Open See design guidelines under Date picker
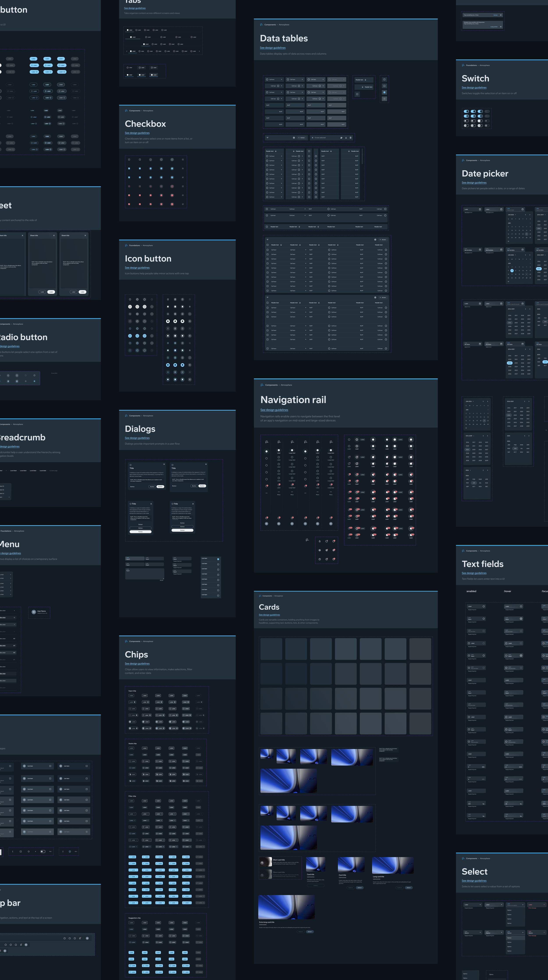This screenshot has width=548, height=980. [x=474, y=183]
